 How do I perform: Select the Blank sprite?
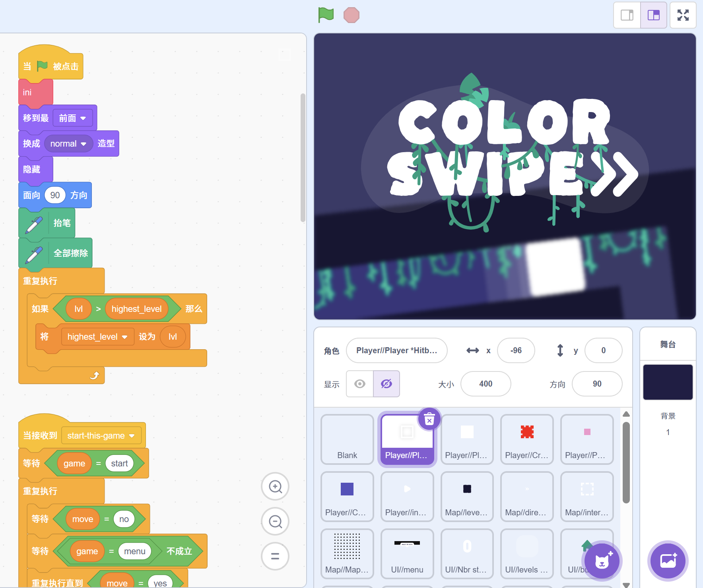coord(347,439)
